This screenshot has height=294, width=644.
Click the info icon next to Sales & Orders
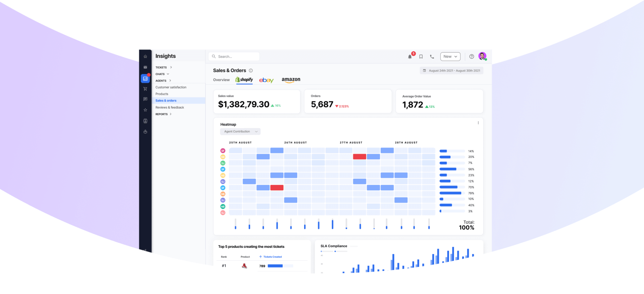[x=251, y=70]
